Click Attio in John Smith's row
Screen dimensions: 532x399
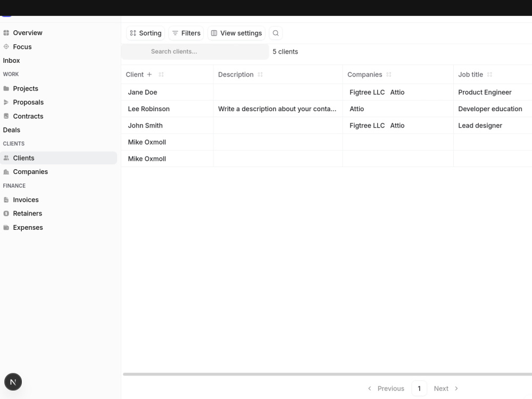tap(397, 126)
